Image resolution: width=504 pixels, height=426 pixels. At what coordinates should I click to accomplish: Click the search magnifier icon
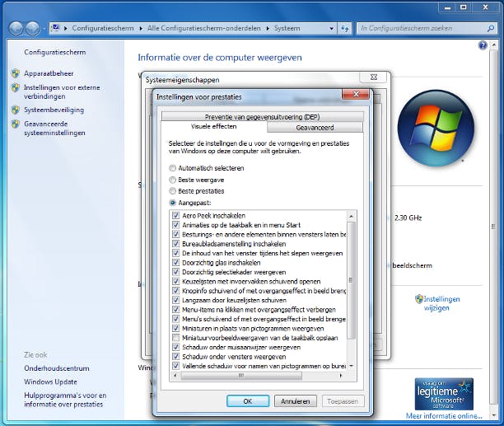pyautogui.click(x=491, y=28)
